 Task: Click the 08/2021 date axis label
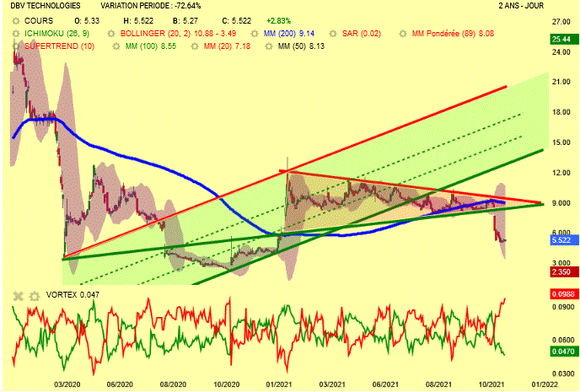438,384
